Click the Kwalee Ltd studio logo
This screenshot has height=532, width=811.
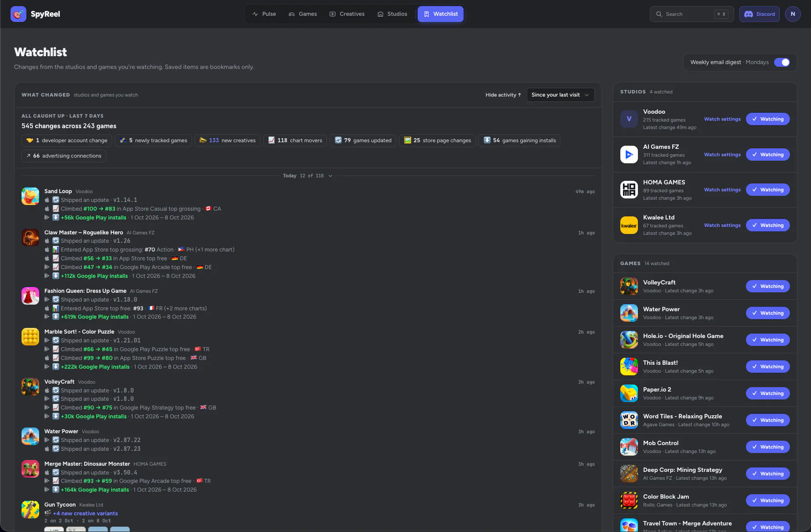coord(629,225)
